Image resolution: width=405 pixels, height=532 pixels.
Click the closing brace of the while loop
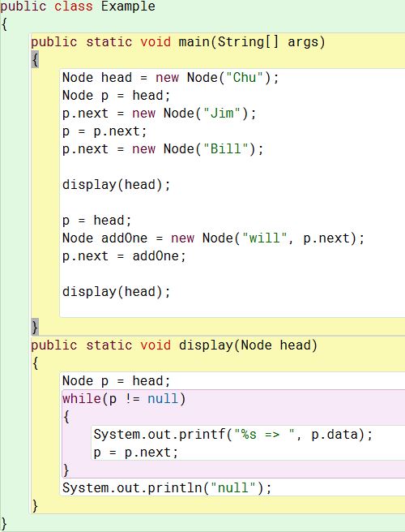pyautogui.click(x=66, y=470)
